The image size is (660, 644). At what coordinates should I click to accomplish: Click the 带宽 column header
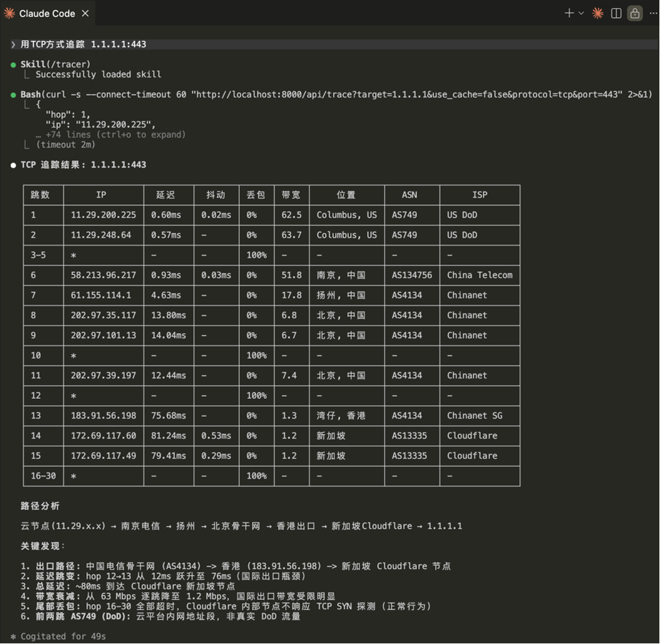[x=292, y=195]
